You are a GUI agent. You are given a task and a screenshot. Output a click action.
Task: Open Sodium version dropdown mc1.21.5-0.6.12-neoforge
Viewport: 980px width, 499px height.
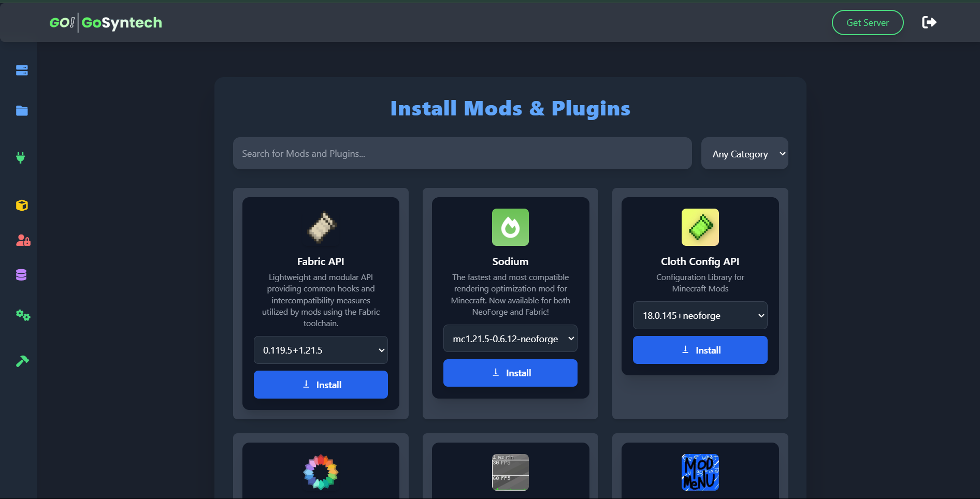coord(510,339)
